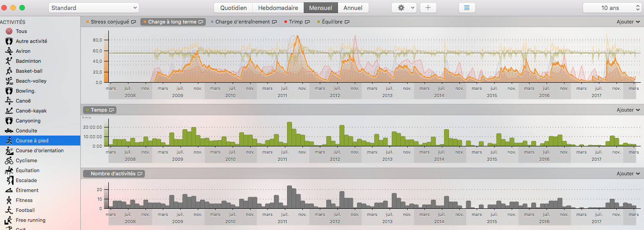
Task: Toggle the Trimp series on chart
Action: click(x=297, y=22)
